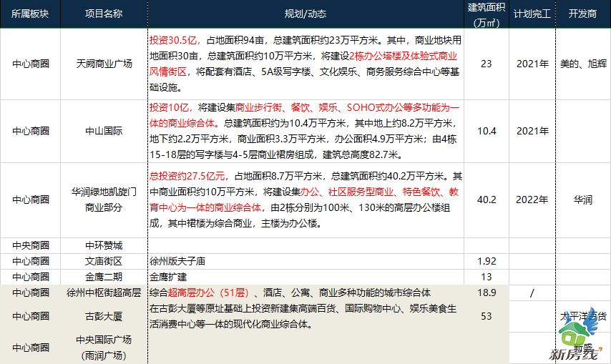Click 2021年 in the 中山国际 row
Viewport: 611px width, 364px height.
(x=532, y=131)
